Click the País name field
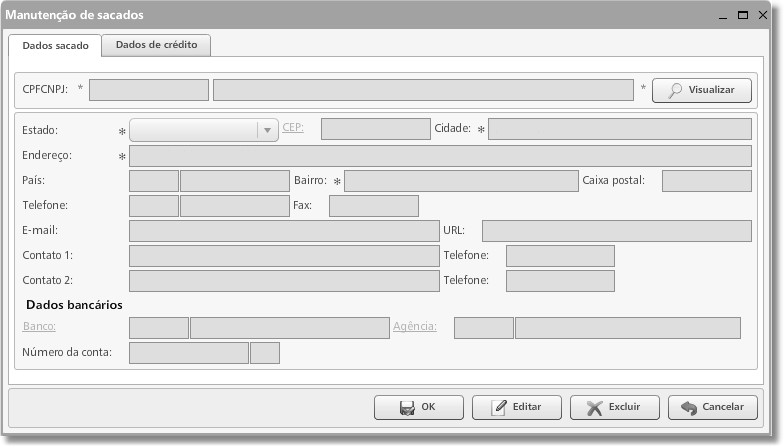Viewport: 784px width, 448px height. point(235,181)
